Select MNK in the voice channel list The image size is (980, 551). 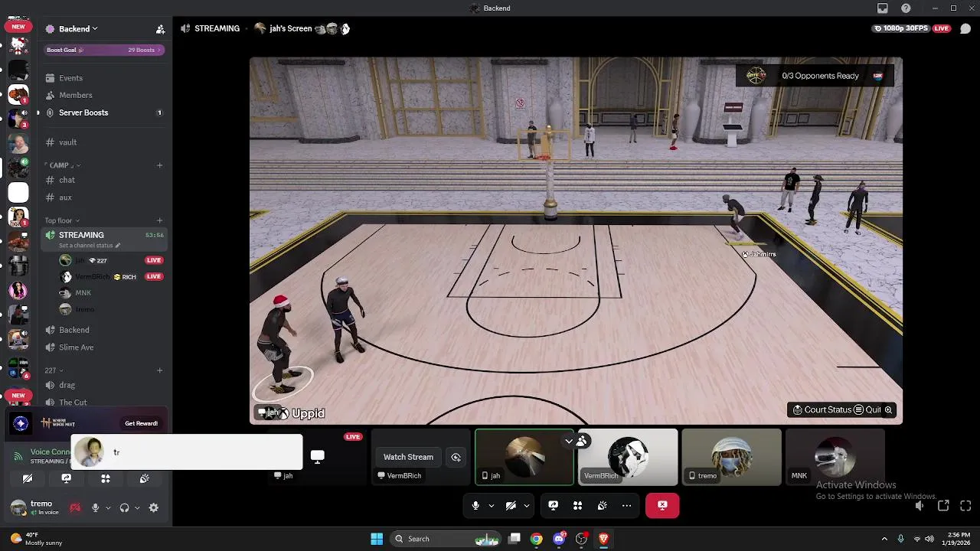click(113, 293)
